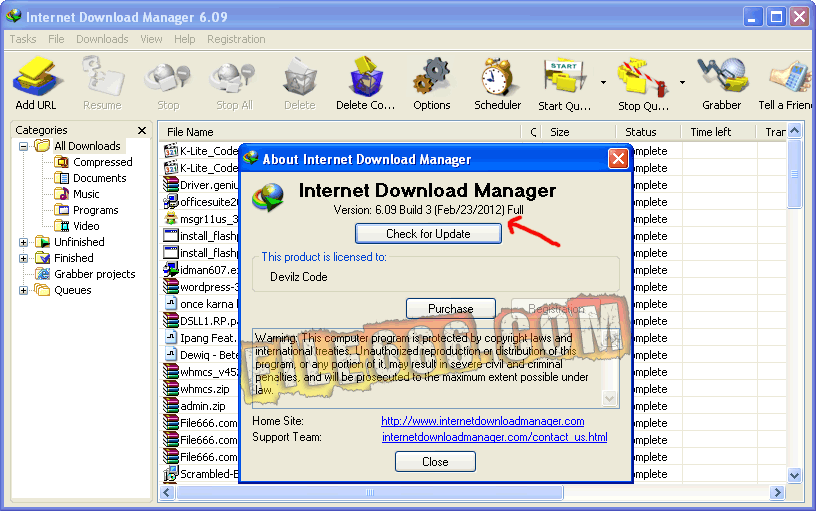Open the View menu
This screenshot has height=511, width=816.
[x=151, y=39]
